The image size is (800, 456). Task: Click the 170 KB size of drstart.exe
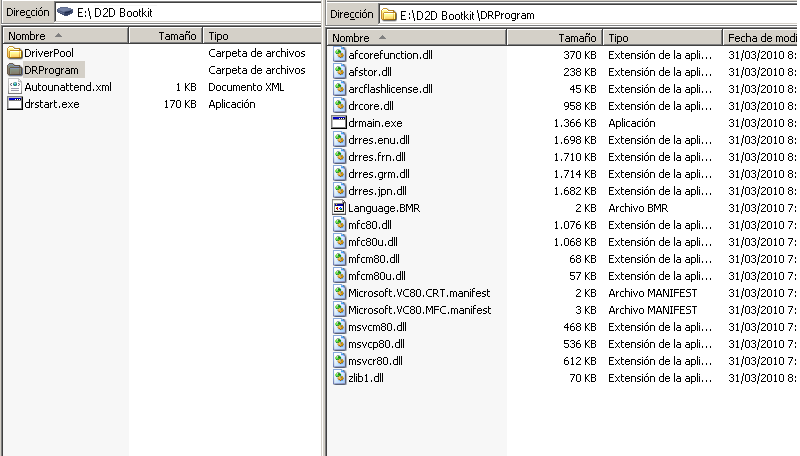(x=180, y=104)
